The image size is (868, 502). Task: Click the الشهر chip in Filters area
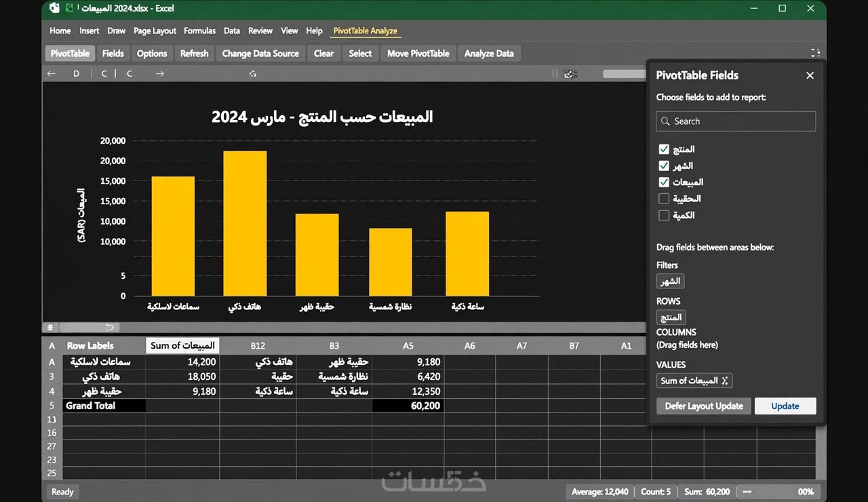[671, 282]
